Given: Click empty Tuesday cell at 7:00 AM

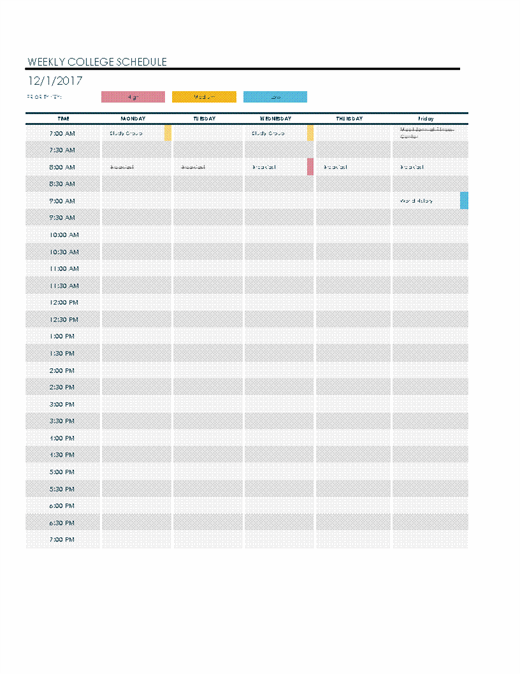Looking at the screenshot, I should coord(208,133).
